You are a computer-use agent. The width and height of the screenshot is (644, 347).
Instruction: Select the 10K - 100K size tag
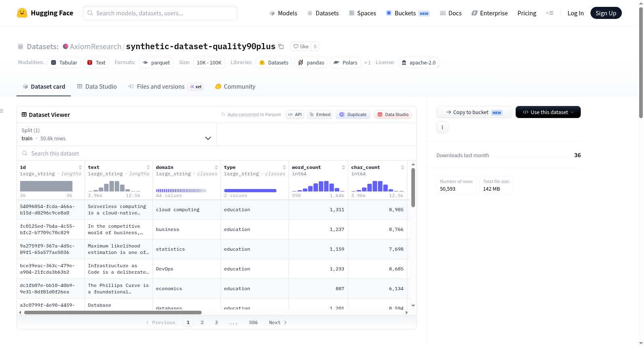click(209, 62)
